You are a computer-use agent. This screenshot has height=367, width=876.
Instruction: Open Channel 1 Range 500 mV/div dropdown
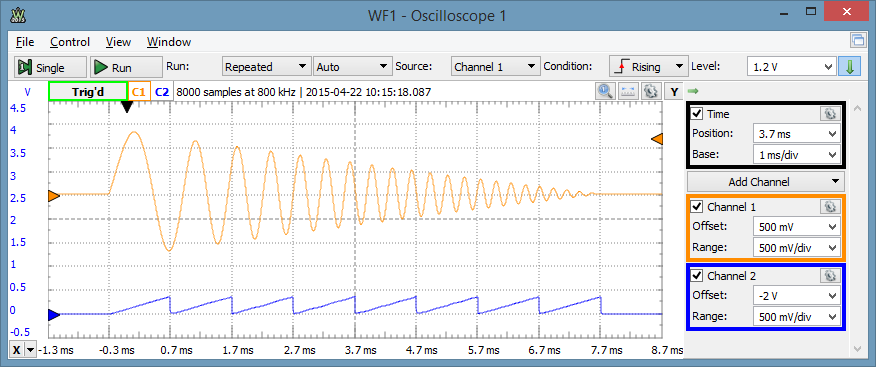coord(797,247)
